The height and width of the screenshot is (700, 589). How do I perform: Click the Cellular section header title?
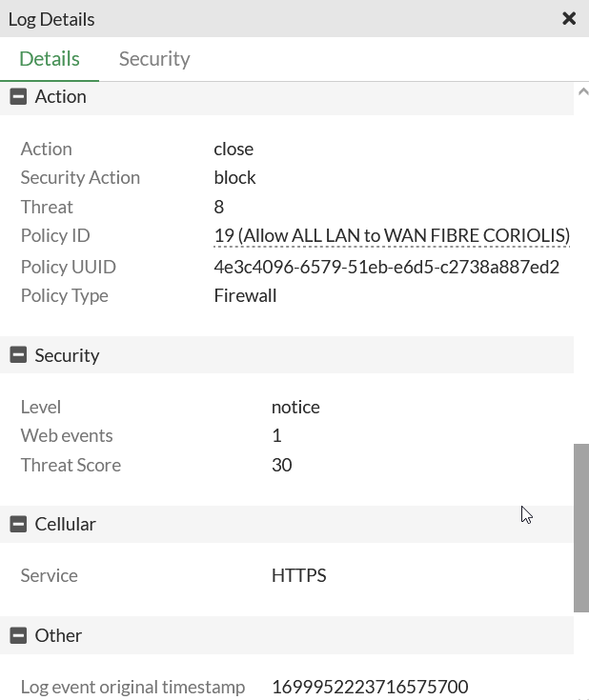point(66,524)
